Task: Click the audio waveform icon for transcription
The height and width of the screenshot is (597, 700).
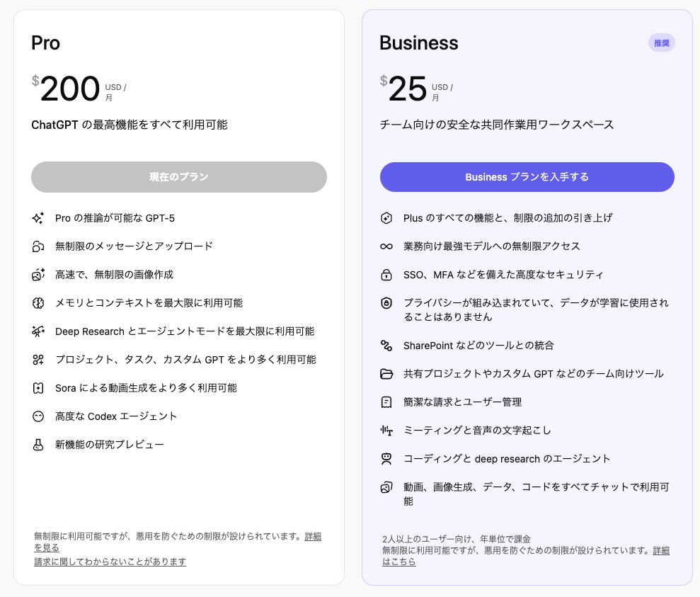Action: click(386, 431)
